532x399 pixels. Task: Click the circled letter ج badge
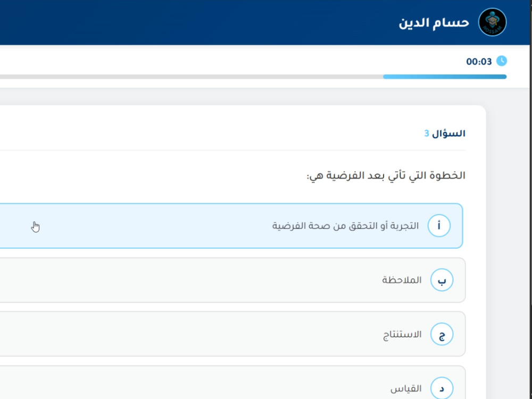pyautogui.click(x=442, y=334)
